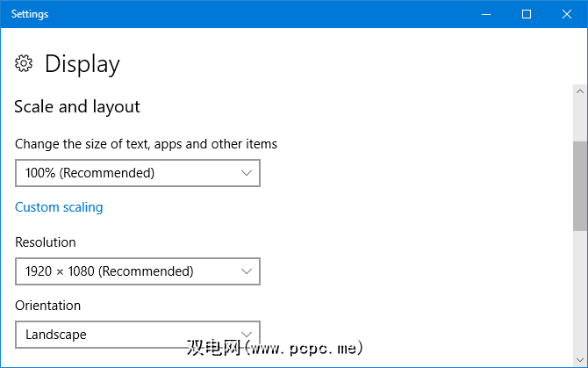Minimize the Settings window
Viewport: 588px width, 368px height.
coord(487,14)
